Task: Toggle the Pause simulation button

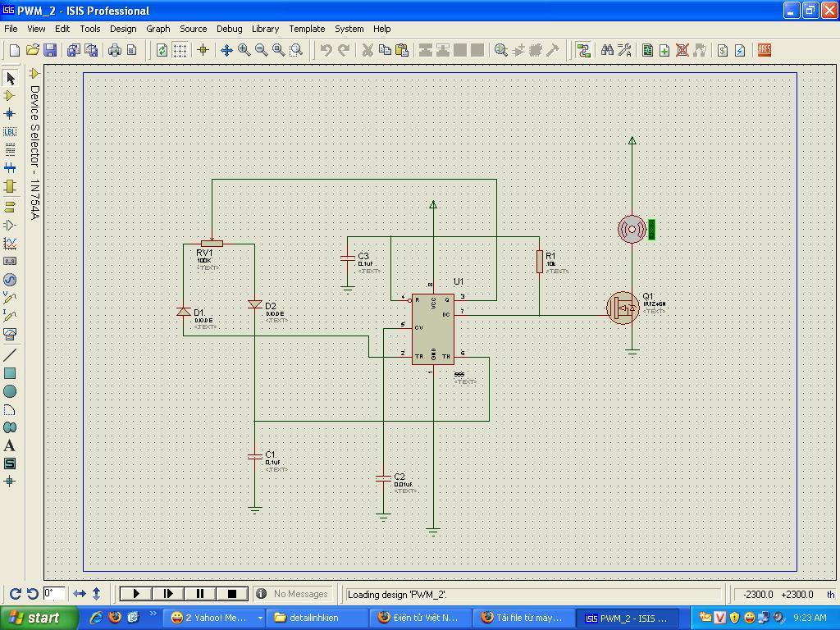Action: point(199,593)
